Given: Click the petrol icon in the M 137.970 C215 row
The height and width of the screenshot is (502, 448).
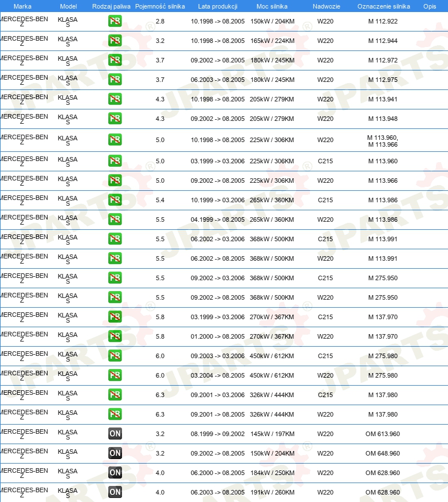Looking at the screenshot, I should tap(115, 317).
